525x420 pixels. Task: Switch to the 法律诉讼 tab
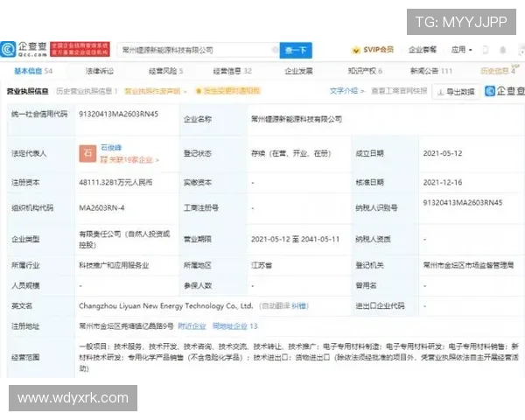[x=100, y=71]
